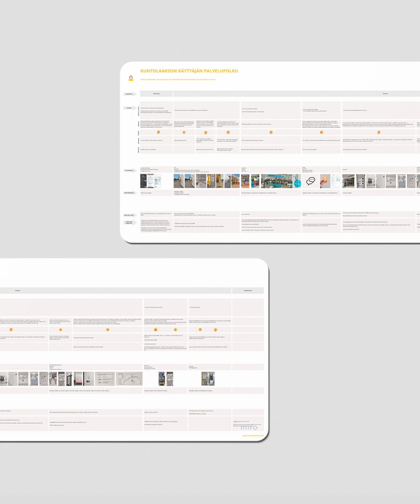Click the yellow author credit at bottom right
420x504 pixels.
click(253, 436)
